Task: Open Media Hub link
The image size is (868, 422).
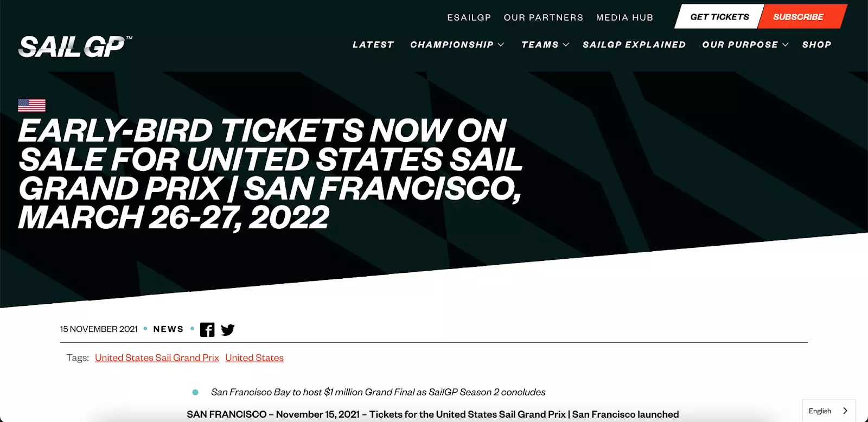Action: tap(625, 17)
